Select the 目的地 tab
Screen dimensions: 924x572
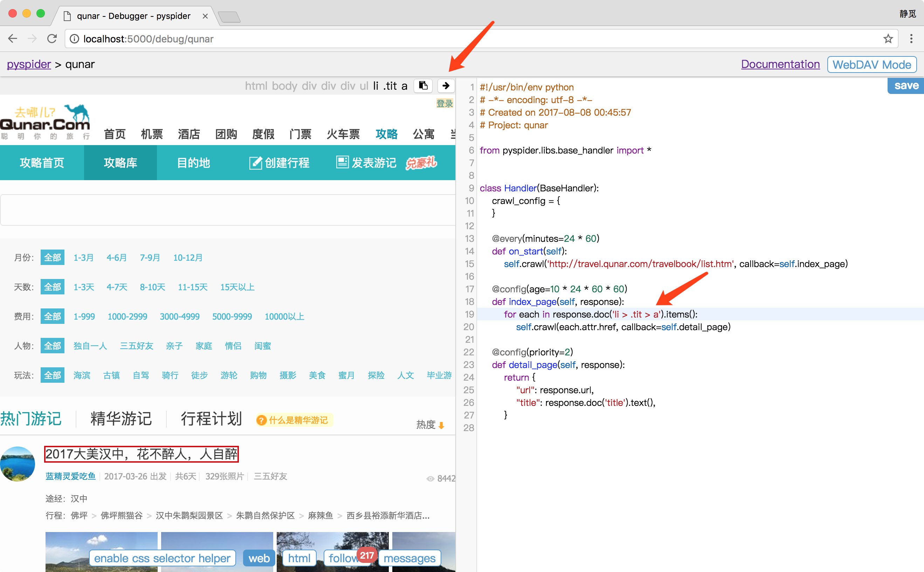pos(194,163)
